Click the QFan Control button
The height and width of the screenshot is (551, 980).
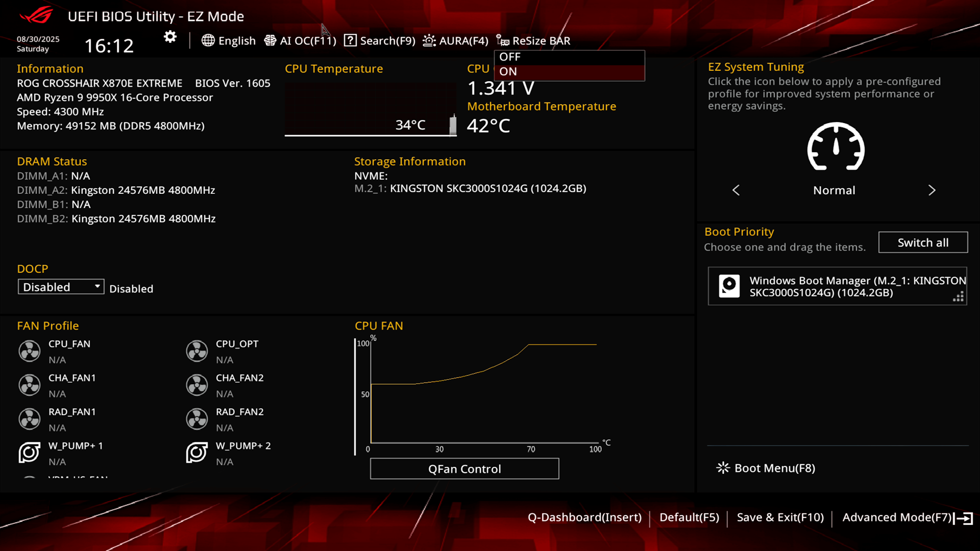[464, 468]
